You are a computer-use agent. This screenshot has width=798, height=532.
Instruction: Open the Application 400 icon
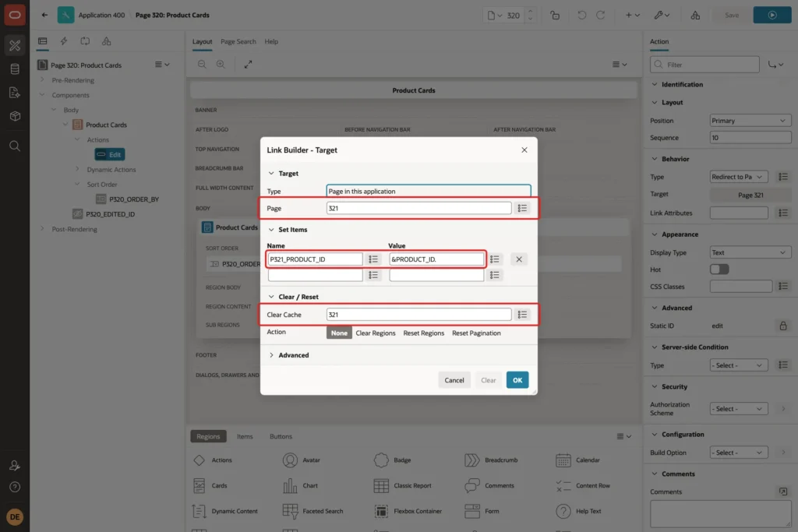65,15
